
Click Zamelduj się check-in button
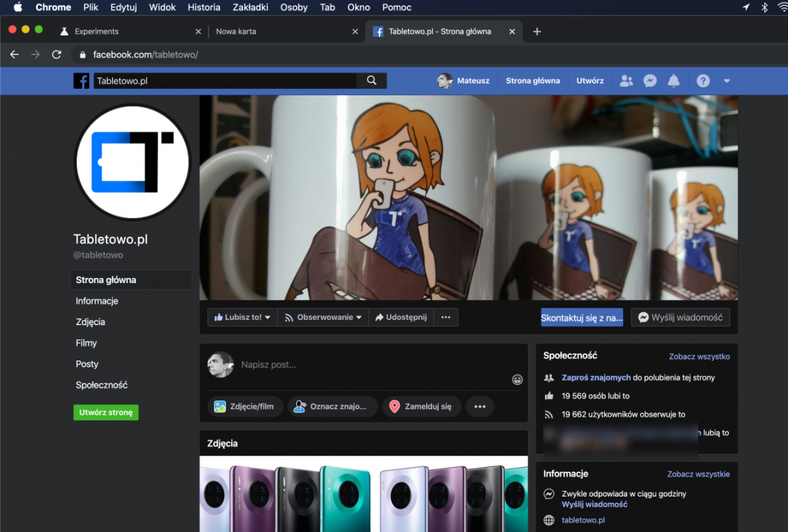(x=422, y=407)
